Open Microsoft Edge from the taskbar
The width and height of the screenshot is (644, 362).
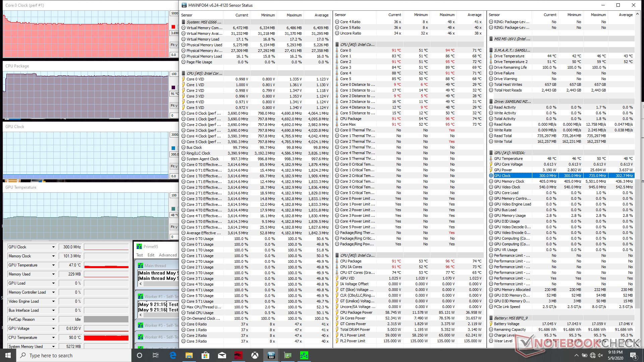173,355
